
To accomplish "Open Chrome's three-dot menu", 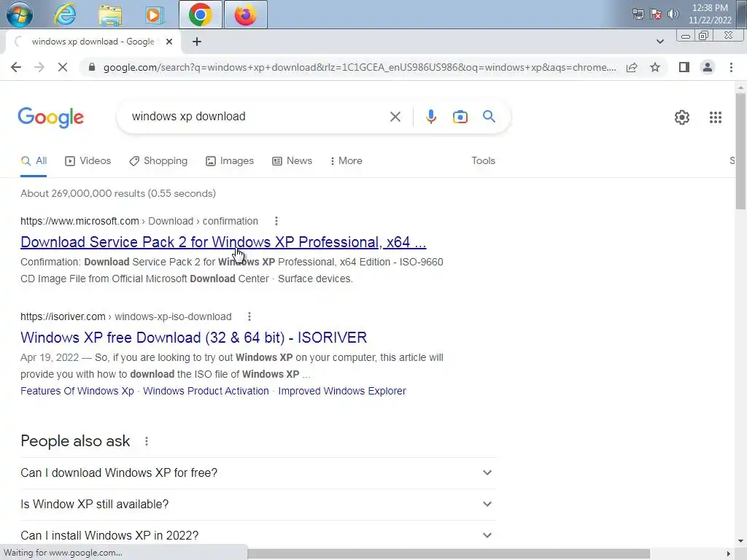I will point(731,67).
